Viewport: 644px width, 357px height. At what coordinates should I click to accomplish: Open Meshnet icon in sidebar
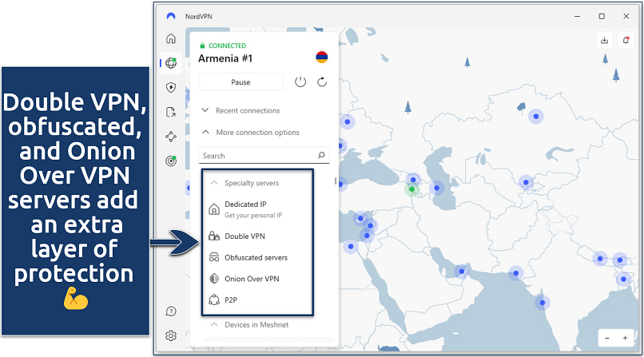tap(171, 137)
